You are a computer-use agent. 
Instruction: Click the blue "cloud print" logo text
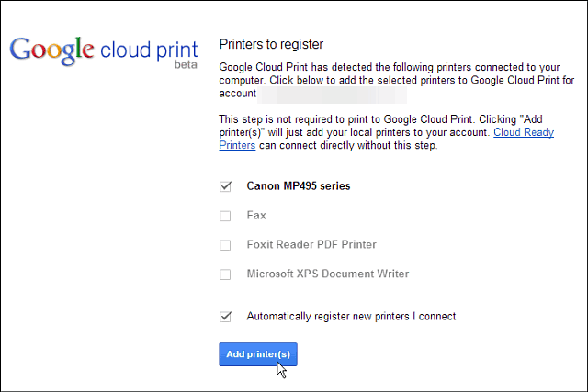[x=149, y=50]
